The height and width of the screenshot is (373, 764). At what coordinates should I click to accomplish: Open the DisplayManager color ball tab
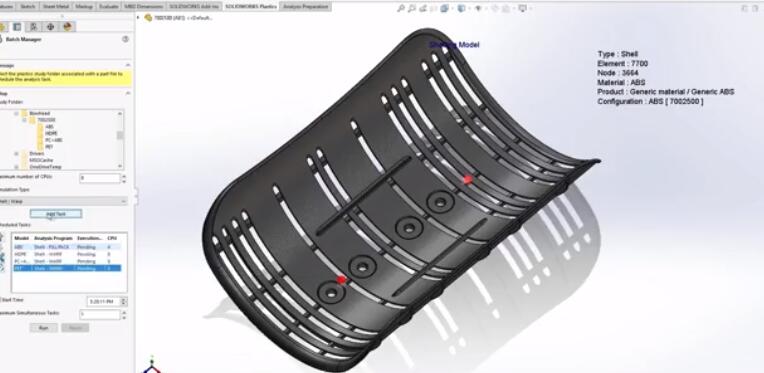coord(67,27)
